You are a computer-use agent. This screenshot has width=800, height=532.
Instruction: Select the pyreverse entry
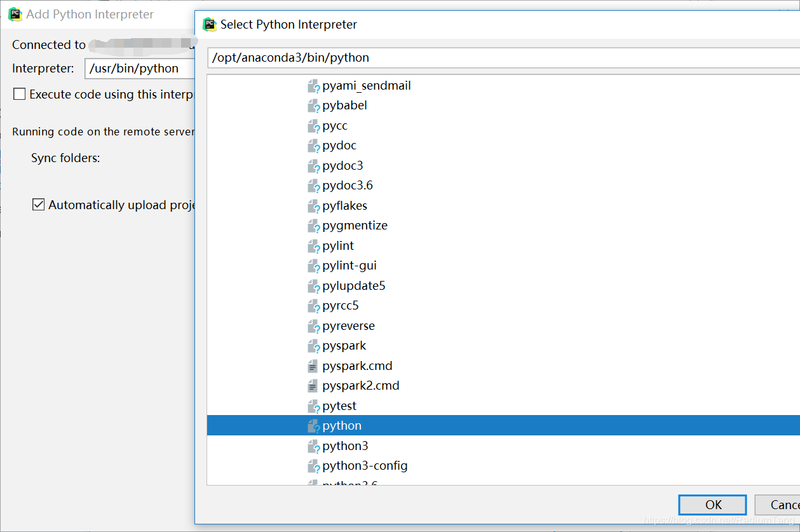[348, 326]
